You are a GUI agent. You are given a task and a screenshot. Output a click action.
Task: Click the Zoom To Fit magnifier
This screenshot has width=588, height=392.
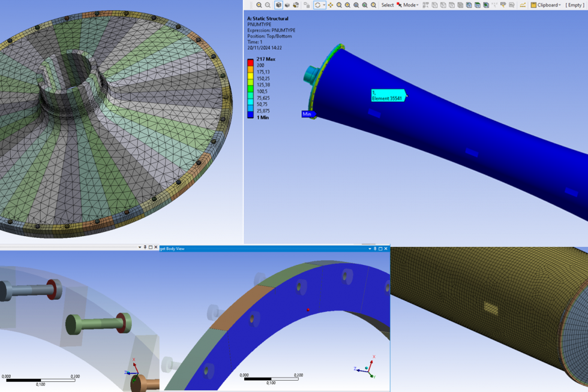(x=356, y=5)
